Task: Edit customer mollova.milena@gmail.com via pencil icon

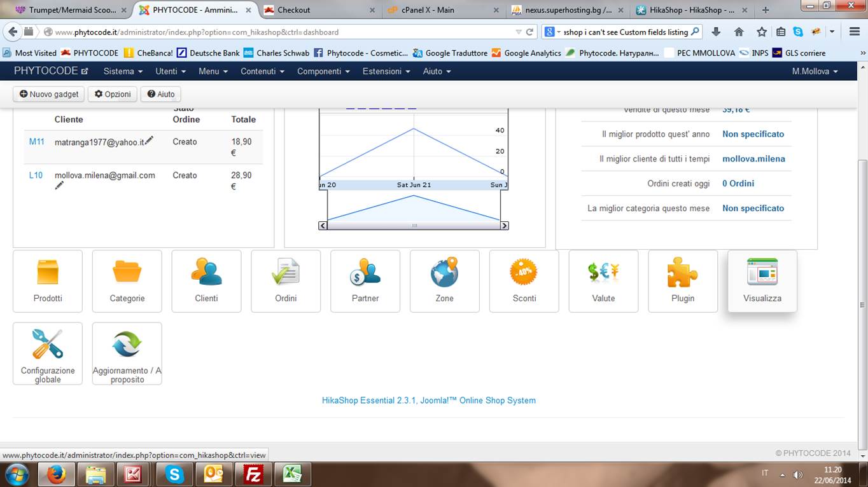Action: (x=59, y=186)
